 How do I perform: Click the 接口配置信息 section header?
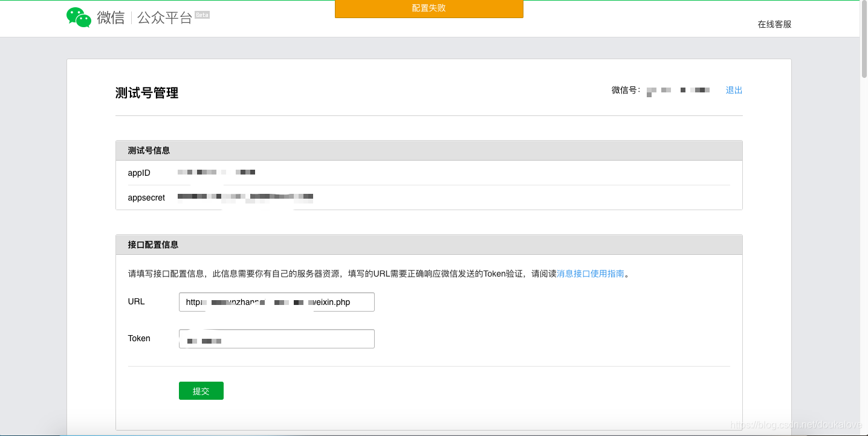tap(429, 245)
